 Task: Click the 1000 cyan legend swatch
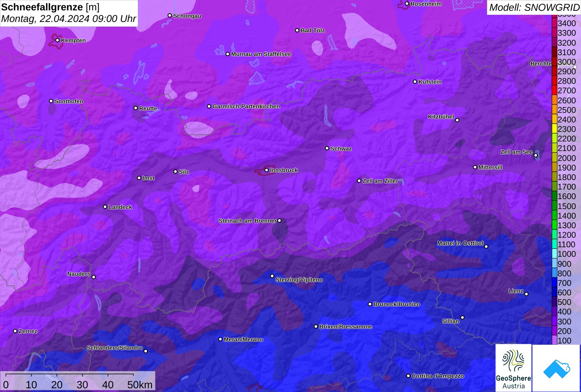pos(554,253)
